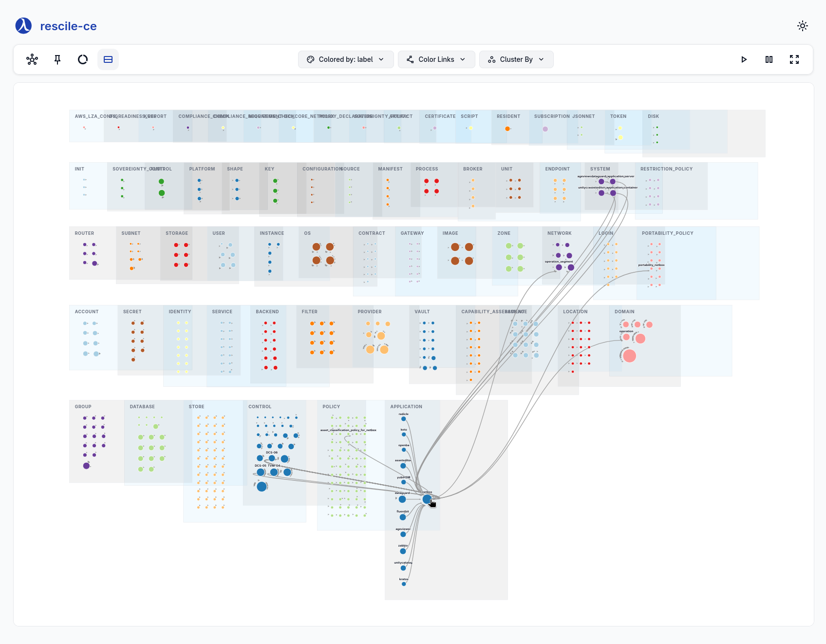Screen dimensions: 826x644
Task: Select the network graph layout icon
Action: click(x=32, y=59)
